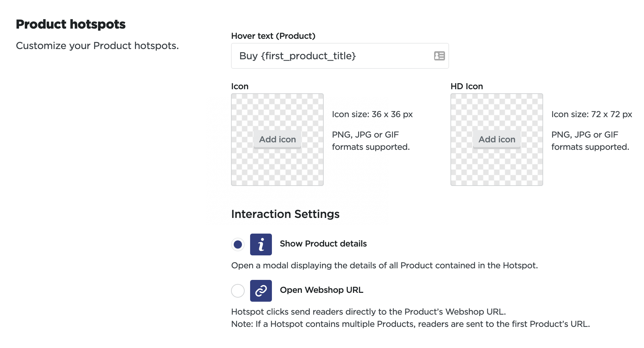Image resolution: width=644 pixels, height=348 pixels.
Task: Click the Hover text (Product) field label
Action: (x=273, y=36)
